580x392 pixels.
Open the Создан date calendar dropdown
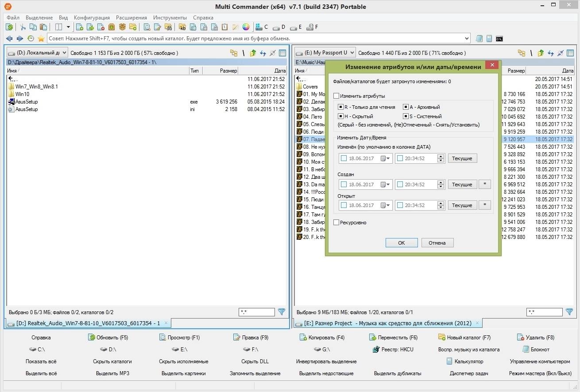click(386, 184)
